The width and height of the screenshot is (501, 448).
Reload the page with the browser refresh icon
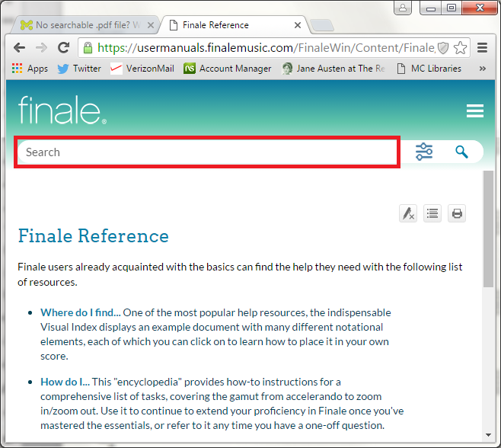64,48
